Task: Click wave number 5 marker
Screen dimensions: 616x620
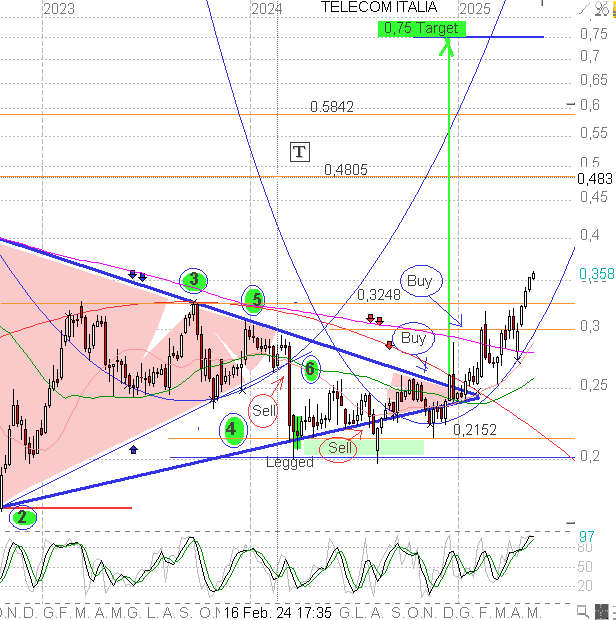Action: (x=253, y=300)
